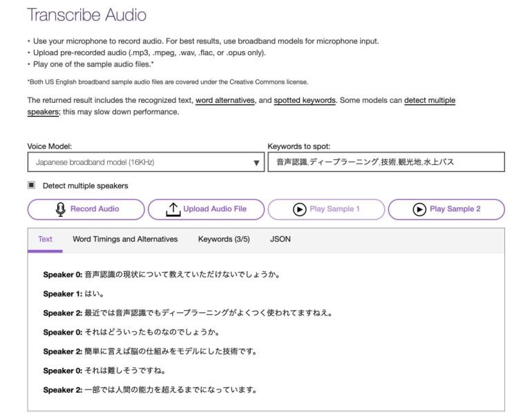Click the Keywords to spot input field
532x419 pixels.
[x=386, y=162]
